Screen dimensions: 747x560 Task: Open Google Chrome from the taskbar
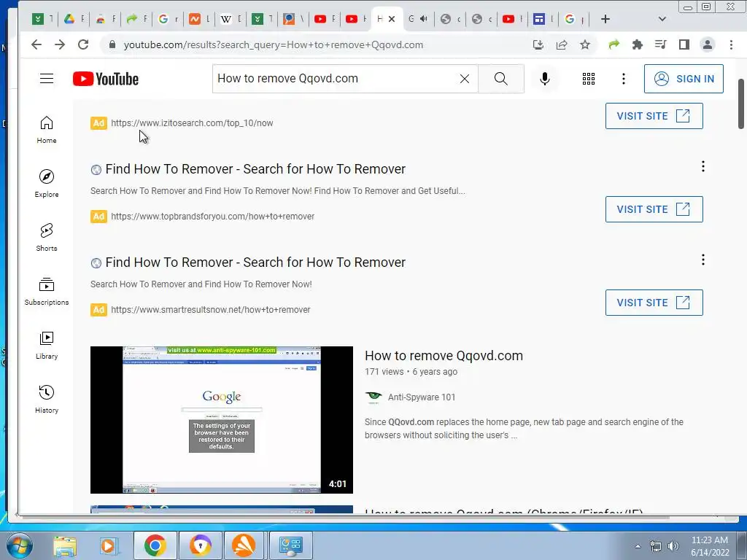155,545
